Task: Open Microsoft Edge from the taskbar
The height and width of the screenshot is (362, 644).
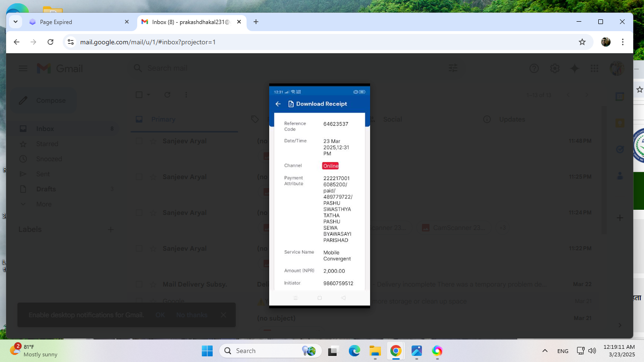Action: [354, 351]
